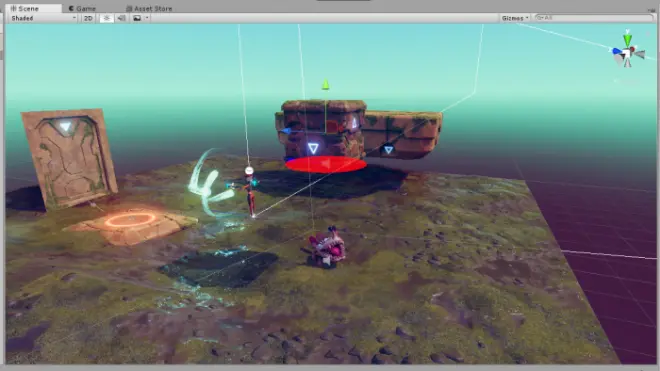The height and width of the screenshot is (371, 660).
Task: Click the green Y move arrow above the block
Action: pos(325,85)
